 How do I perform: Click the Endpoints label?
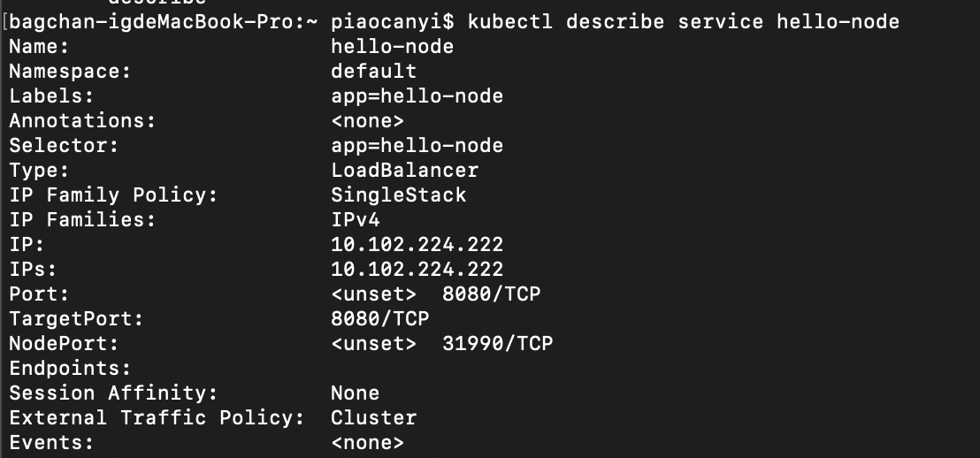70,369
